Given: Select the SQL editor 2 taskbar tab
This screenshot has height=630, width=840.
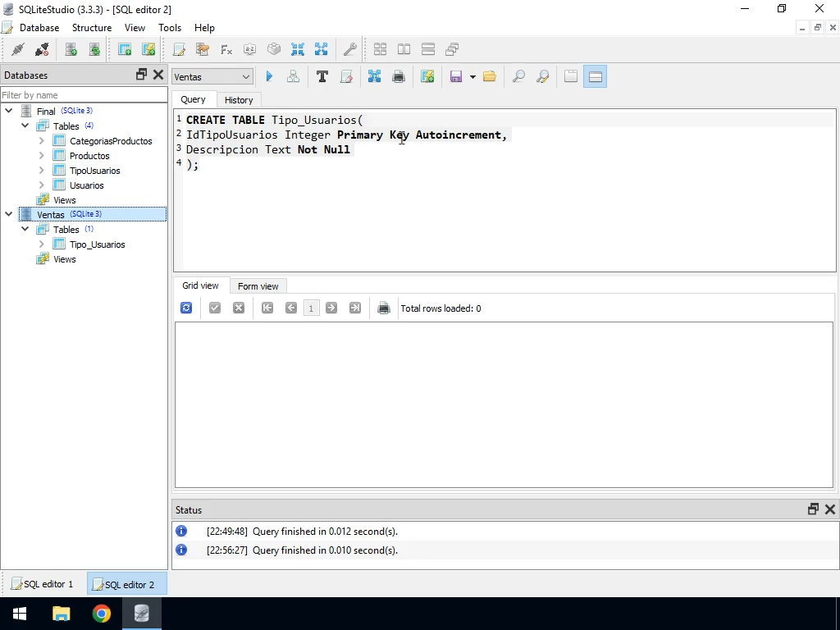Looking at the screenshot, I should (127, 584).
